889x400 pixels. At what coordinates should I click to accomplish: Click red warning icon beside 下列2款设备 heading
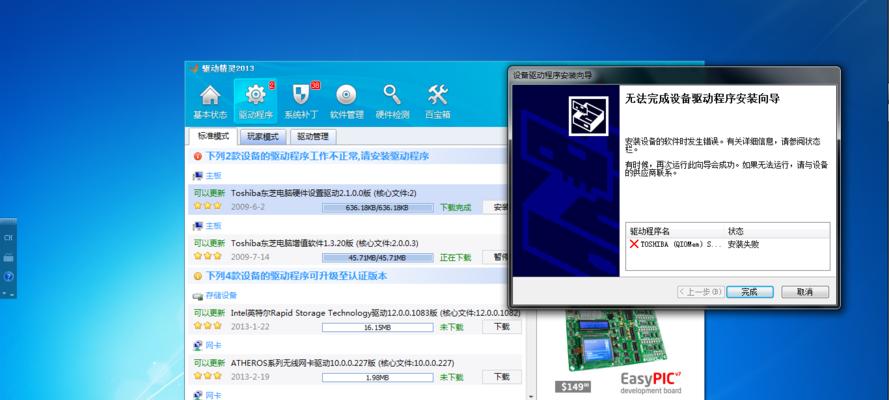[198, 156]
